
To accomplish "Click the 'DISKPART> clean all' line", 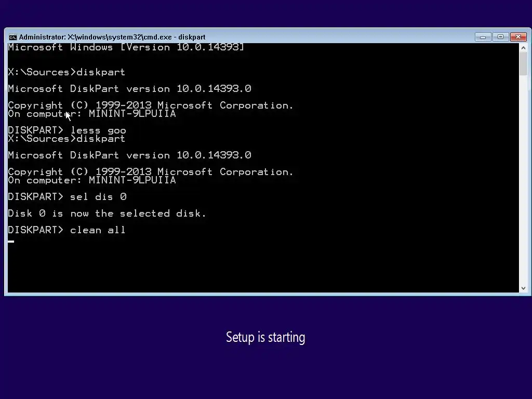I will pos(67,230).
